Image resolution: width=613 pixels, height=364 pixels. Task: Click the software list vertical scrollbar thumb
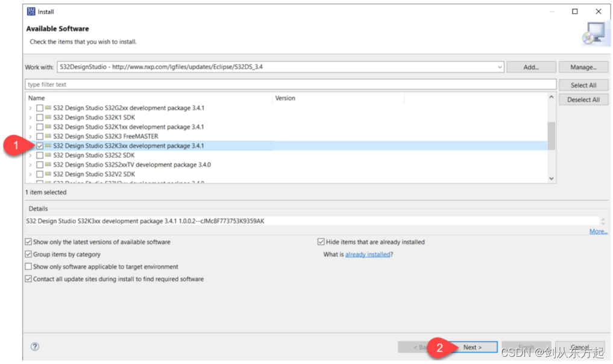[x=552, y=136]
